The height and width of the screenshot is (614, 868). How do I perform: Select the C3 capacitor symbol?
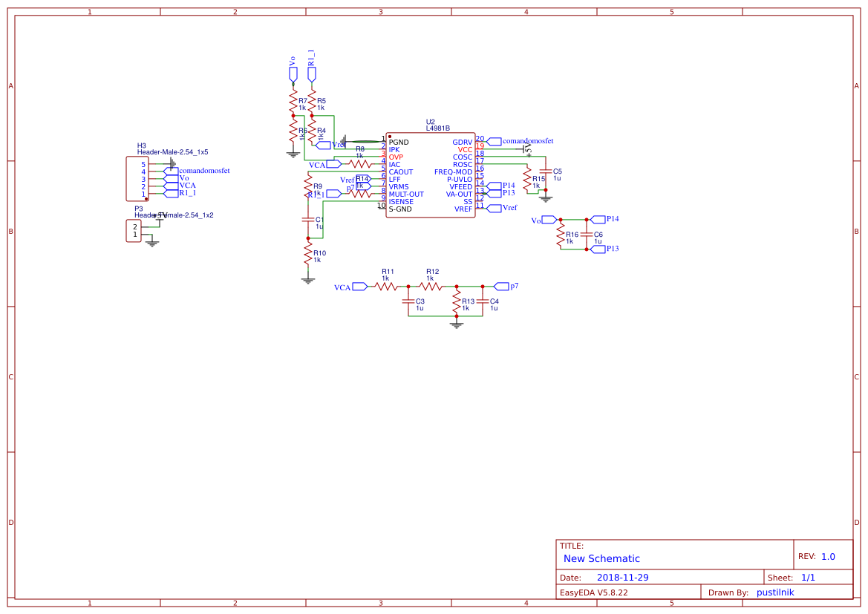tap(408, 301)
